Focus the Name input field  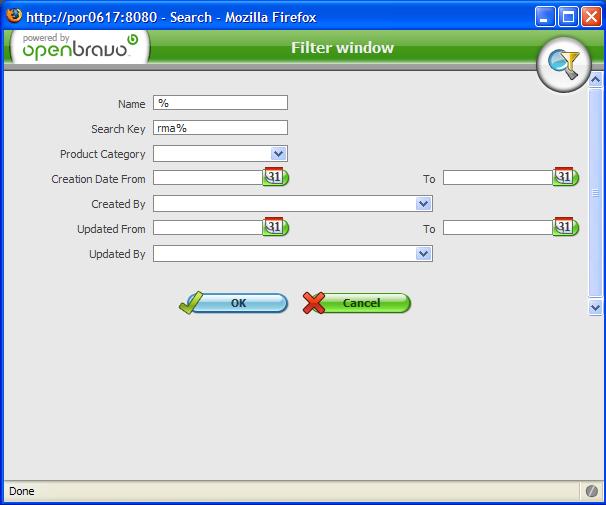[x=220, y=103]
